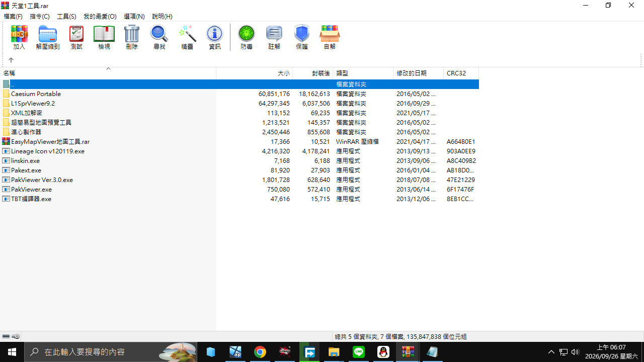Click CRC32 value A664B0E1
The width and height of the screenshot is (644, 362).
[461, 141]
